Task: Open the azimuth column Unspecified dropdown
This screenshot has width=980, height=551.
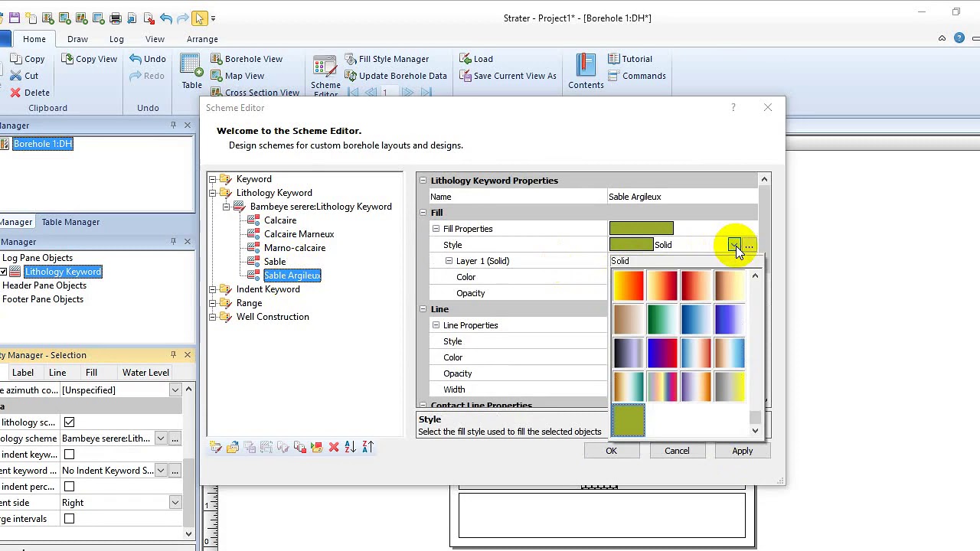Action: (x=175, y=390)
